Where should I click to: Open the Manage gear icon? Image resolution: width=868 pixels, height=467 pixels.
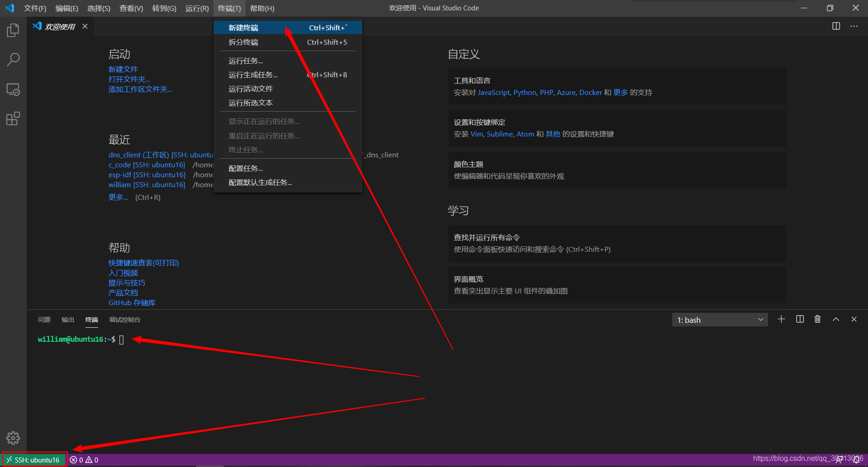pos(13,438)
